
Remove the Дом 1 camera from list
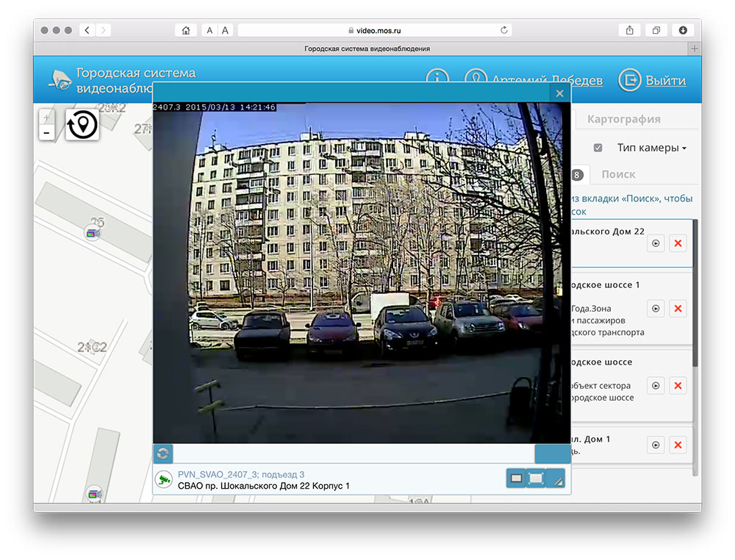pyautogui.click(x=678, y=445)
